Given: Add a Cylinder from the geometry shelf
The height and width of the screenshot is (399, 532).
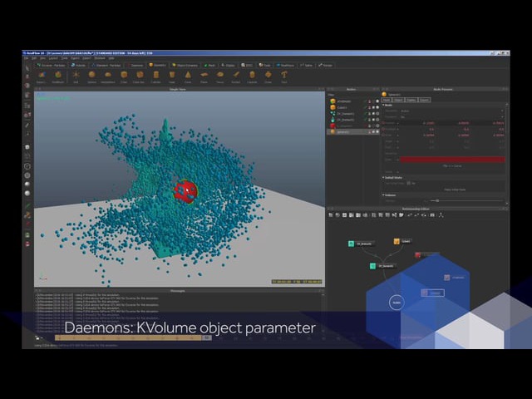Looking at the screenshot, I should click(155, 77).
